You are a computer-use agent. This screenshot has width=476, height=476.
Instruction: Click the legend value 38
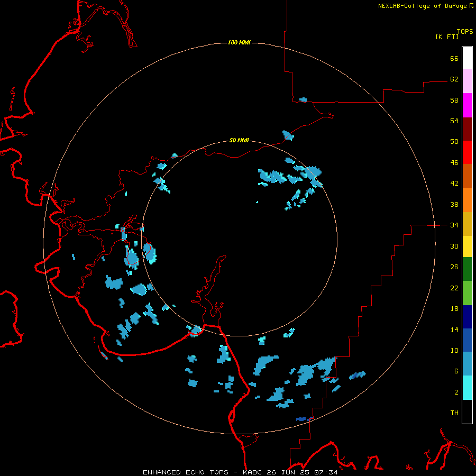point(454,204)
